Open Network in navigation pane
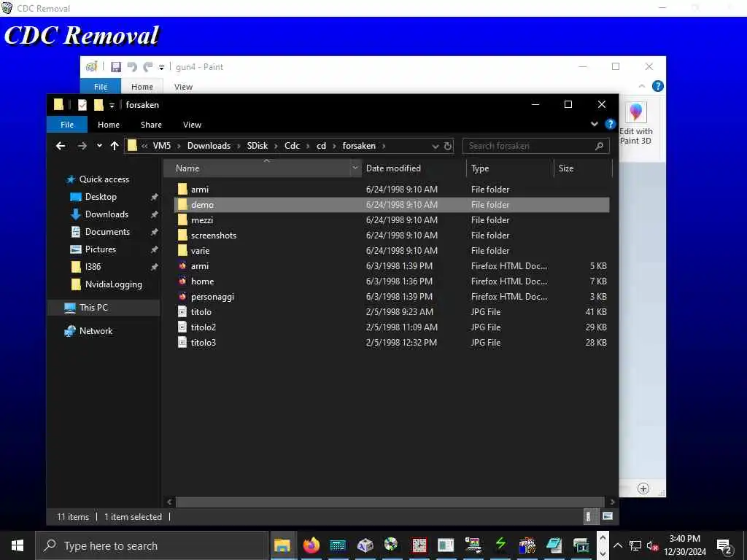 96,331
